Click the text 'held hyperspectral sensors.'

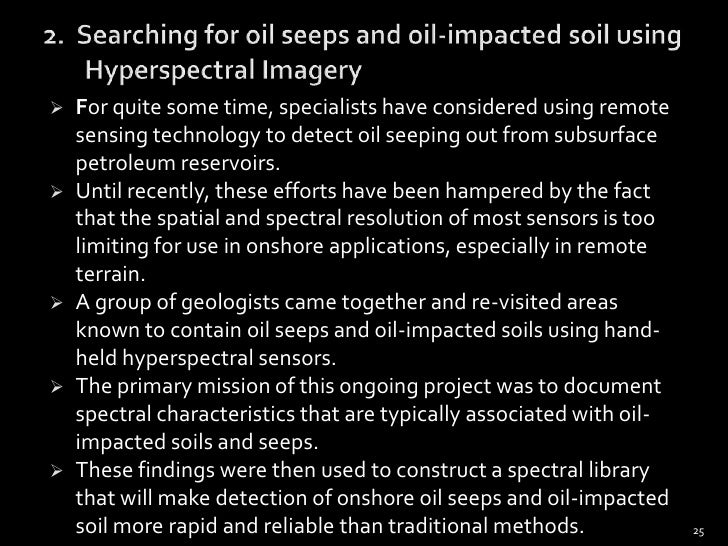pos(206,358)
